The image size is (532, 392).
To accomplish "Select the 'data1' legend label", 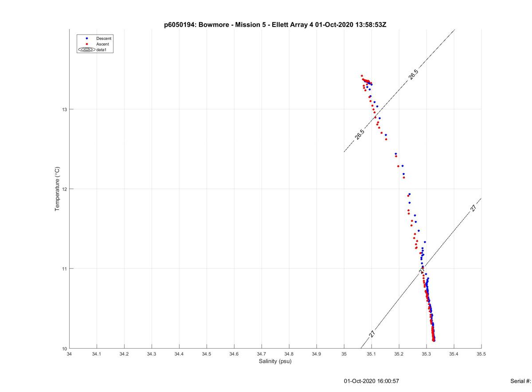I will tap(102, 50).
